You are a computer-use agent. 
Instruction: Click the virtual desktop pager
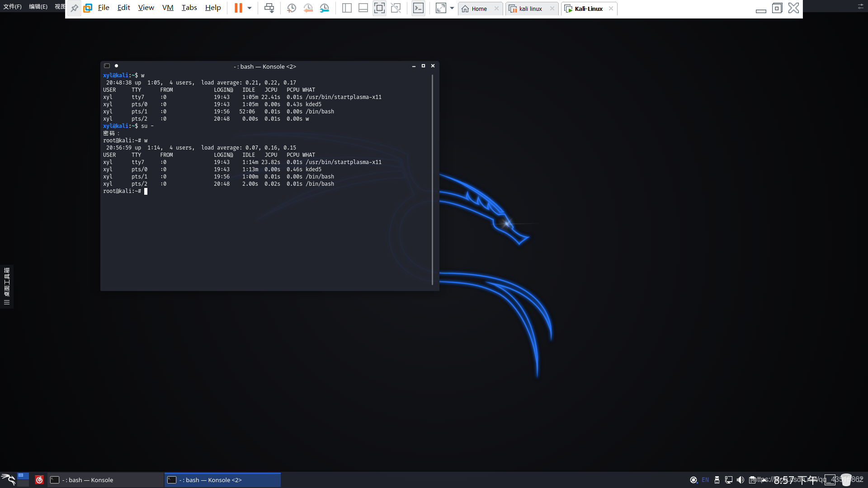(23, 479)
